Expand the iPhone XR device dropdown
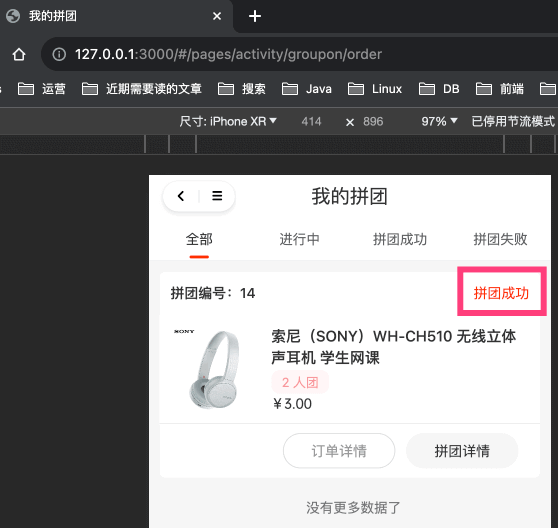 pyautogui.click(x=228, y=121)
